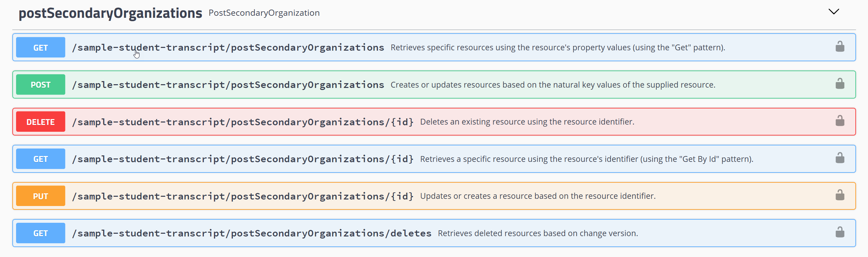Click the PostSecondaryOrganization subtitle text

pyautogui.click(x=264, y=13)
